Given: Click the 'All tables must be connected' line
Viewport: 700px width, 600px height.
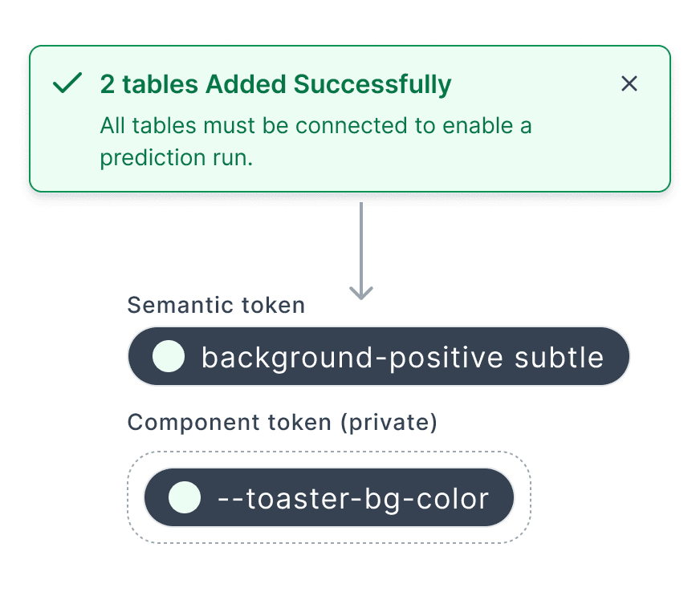Looking at the screenshot, I should pyautogui.click(x=315, y=126).
